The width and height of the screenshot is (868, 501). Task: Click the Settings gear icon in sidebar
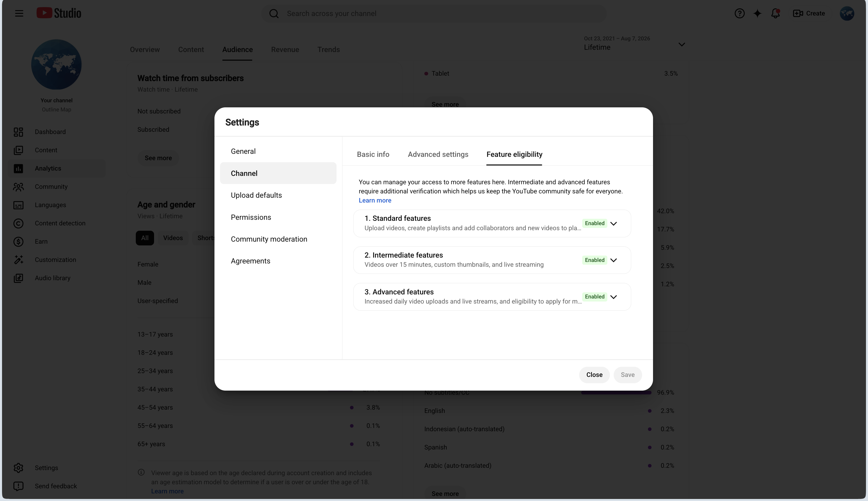click(x=18, y=468)
